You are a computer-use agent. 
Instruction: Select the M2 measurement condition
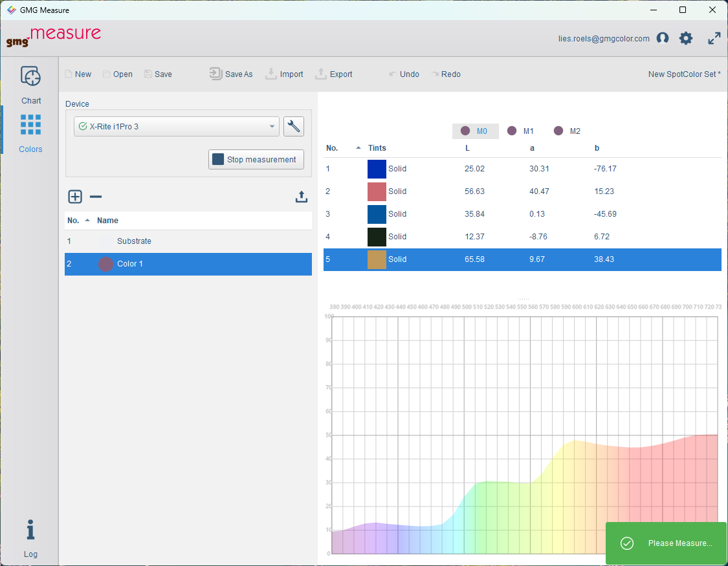568,131
